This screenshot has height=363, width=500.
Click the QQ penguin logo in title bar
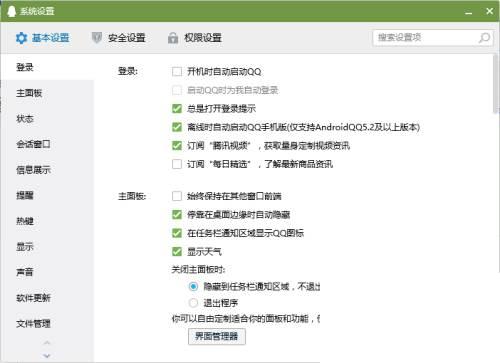[11, 11]
